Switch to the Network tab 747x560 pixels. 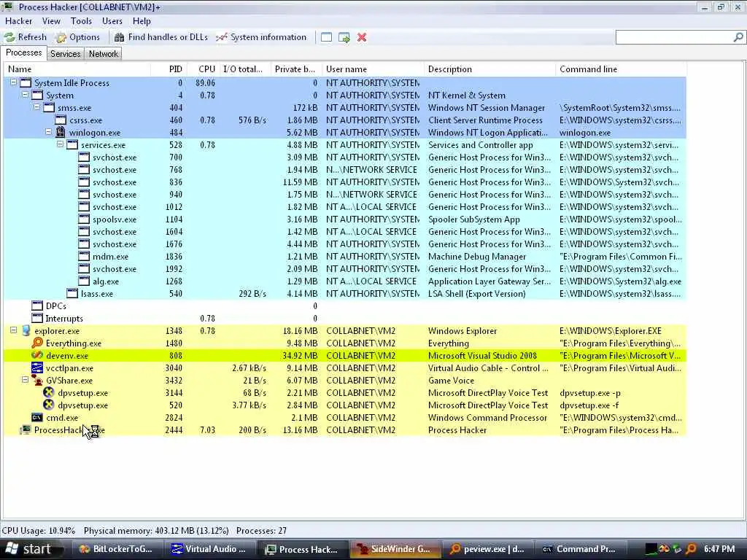(x=104, y=54)
